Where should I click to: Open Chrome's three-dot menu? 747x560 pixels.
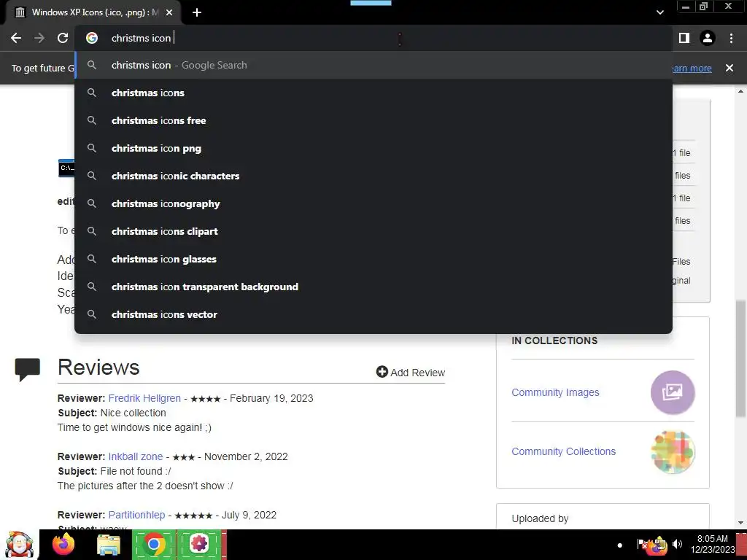coord(731,38)
